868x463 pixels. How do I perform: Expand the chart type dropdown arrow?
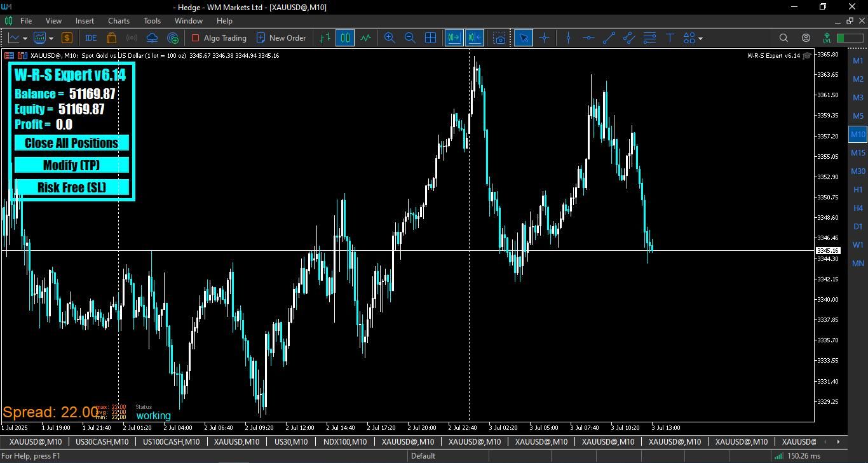pos(25,38)
